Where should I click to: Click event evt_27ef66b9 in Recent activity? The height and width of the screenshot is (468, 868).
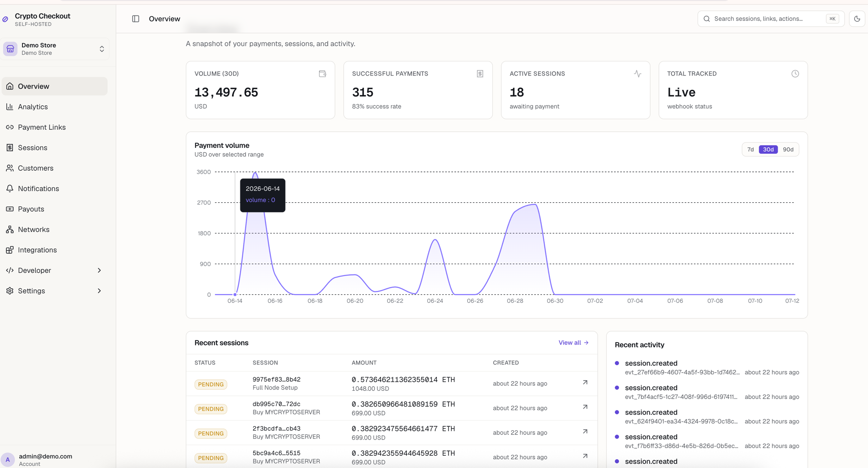coord(682,372)
